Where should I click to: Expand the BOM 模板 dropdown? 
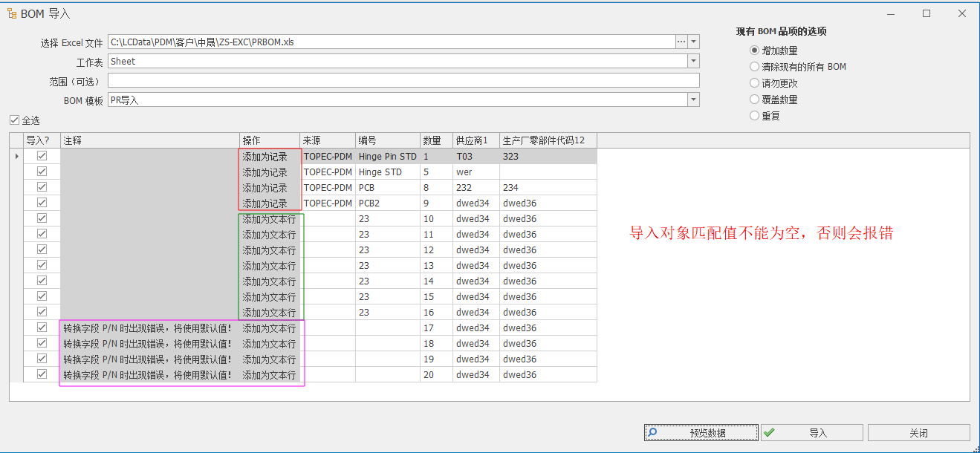pyautogui.click(x=694, y=100)
